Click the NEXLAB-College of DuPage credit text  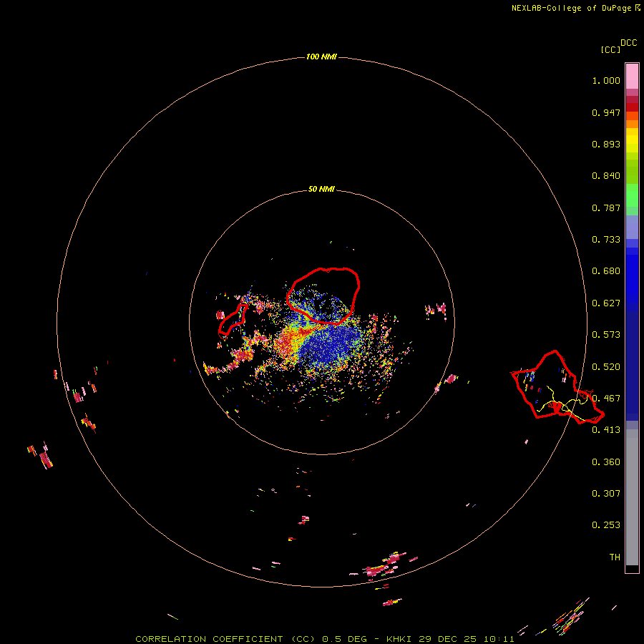571,8
